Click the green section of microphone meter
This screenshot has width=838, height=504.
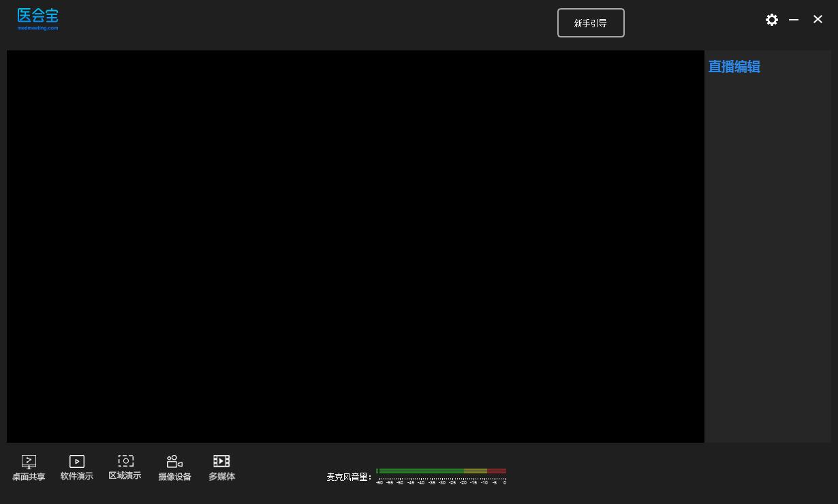420,471
